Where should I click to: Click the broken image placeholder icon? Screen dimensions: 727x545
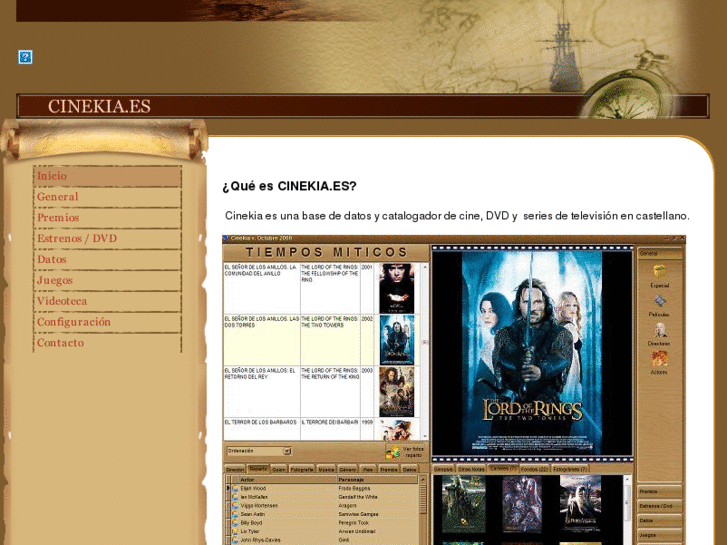click(25, 57)
